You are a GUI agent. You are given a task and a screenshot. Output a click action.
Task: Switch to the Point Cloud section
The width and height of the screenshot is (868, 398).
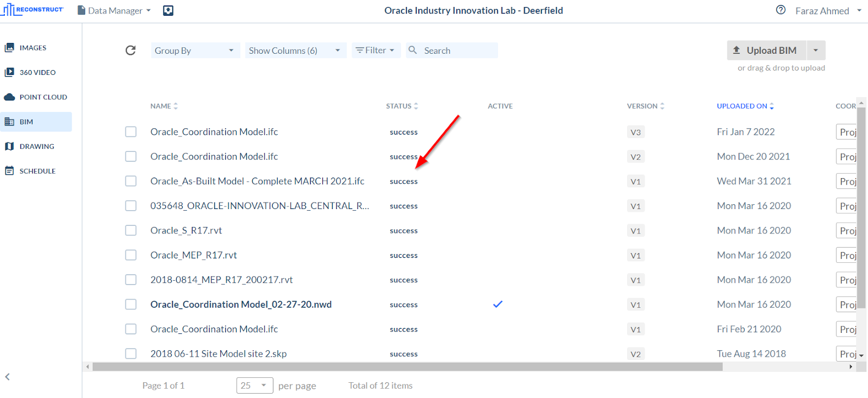[x=36, y=97]
